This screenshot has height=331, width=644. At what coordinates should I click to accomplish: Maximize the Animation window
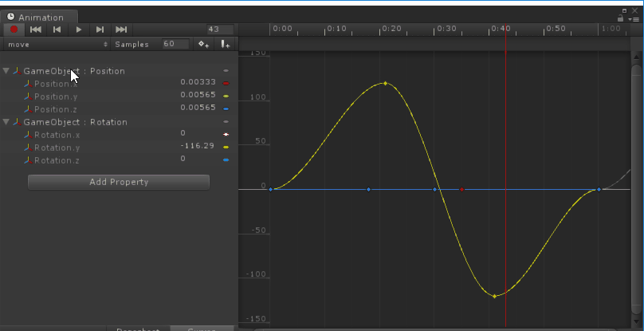(624, 10)
